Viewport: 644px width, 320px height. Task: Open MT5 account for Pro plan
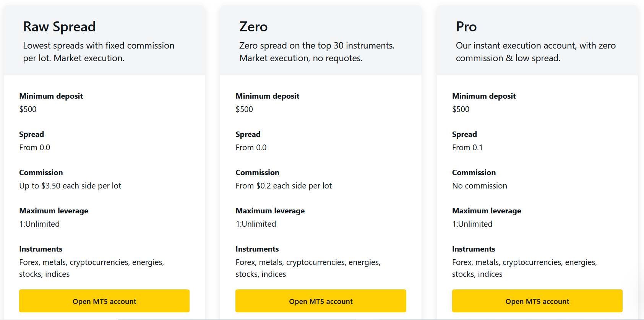pyautogui.click(x=537, y=301)
